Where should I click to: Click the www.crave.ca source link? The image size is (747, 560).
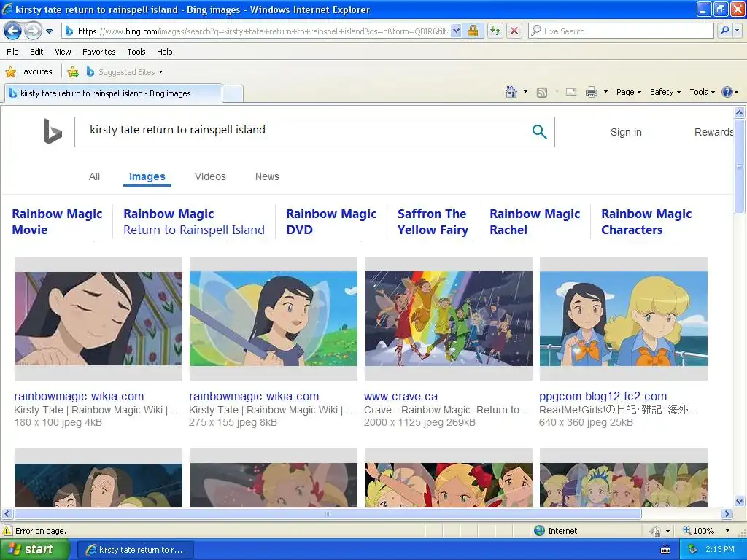pos(400,396)
